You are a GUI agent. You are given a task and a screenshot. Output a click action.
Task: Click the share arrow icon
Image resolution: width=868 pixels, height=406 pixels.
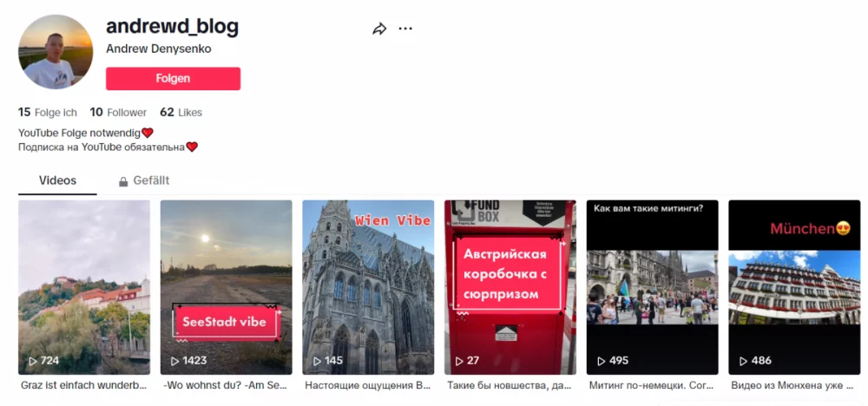pos(378,29)
